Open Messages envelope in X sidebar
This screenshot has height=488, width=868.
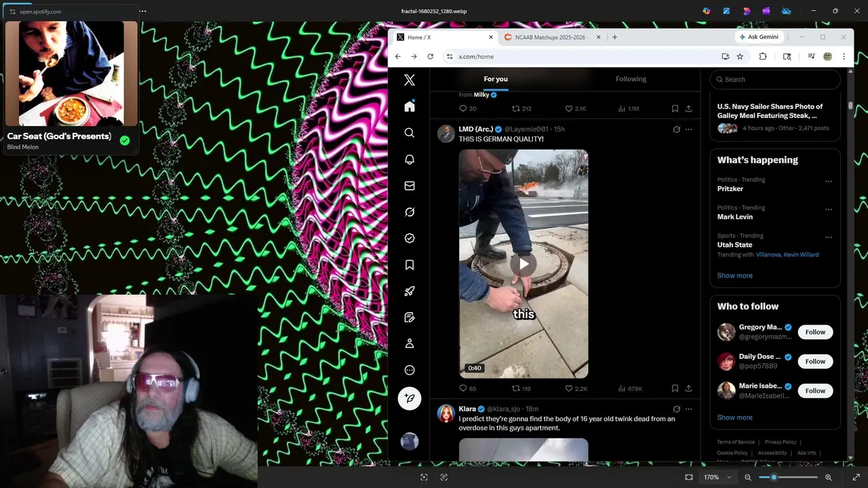pos(410,186)
